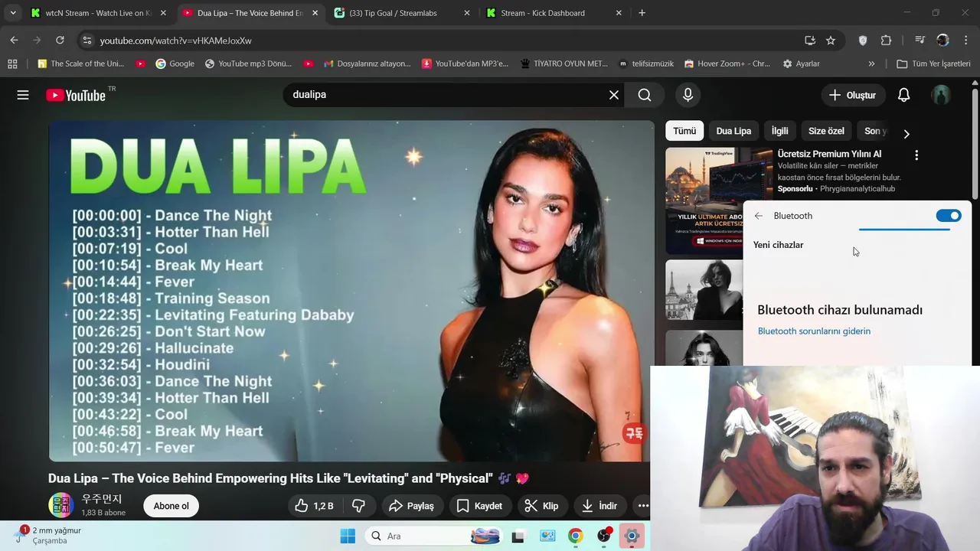
Task: Open more actions menu under the video
Action: 643,506
